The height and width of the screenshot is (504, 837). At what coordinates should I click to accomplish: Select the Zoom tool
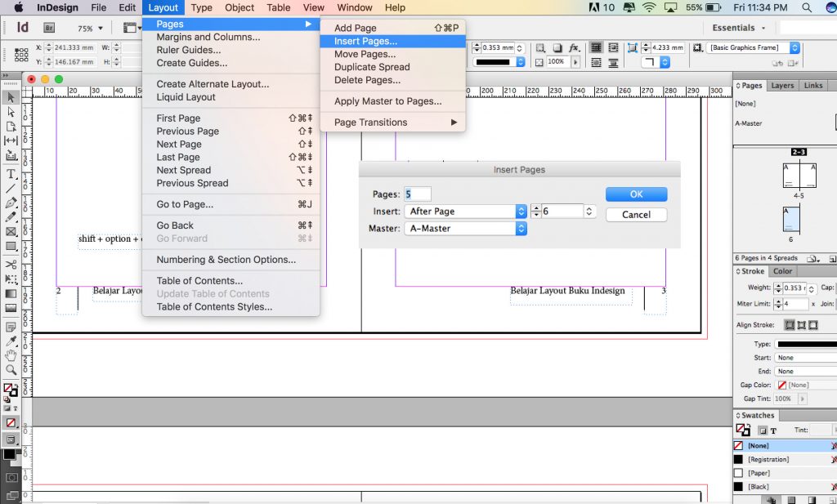(x=11, y=369)
